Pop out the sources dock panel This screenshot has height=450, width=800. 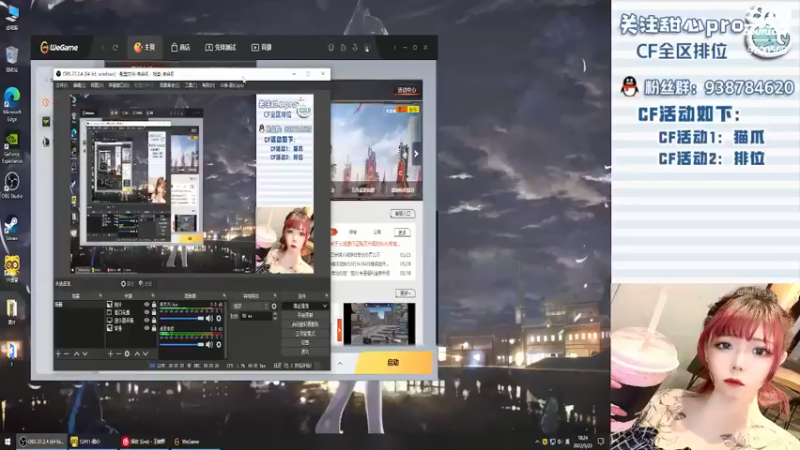(153, 295)
